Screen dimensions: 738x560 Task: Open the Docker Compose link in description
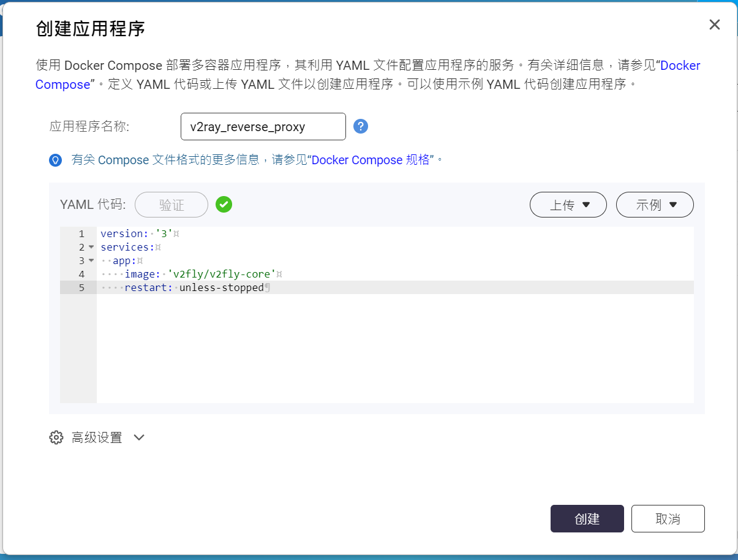point(680,66)
